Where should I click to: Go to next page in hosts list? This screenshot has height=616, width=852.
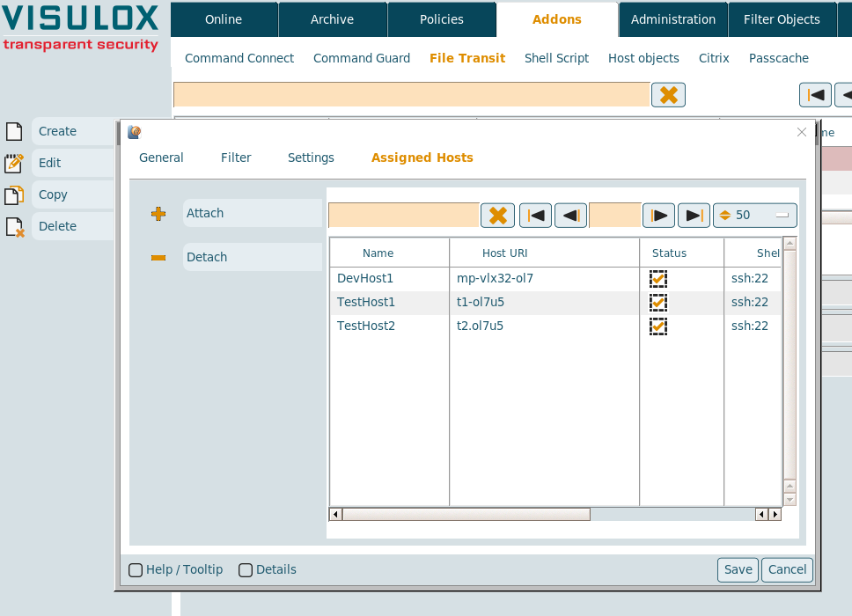click(658, 216)
